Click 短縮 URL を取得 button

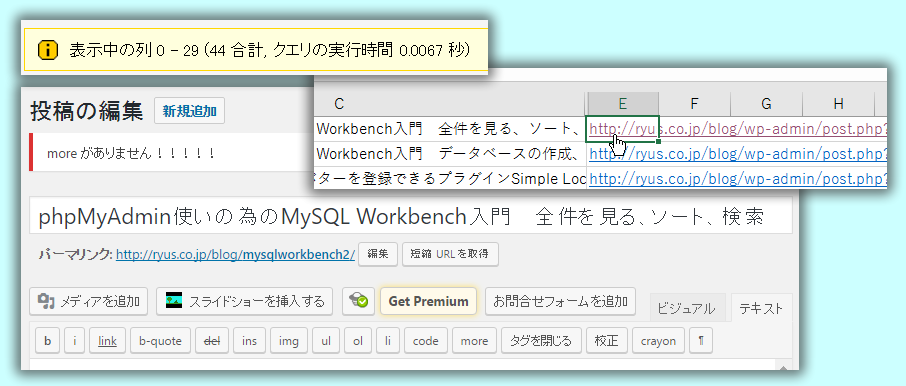click(450, 254)
